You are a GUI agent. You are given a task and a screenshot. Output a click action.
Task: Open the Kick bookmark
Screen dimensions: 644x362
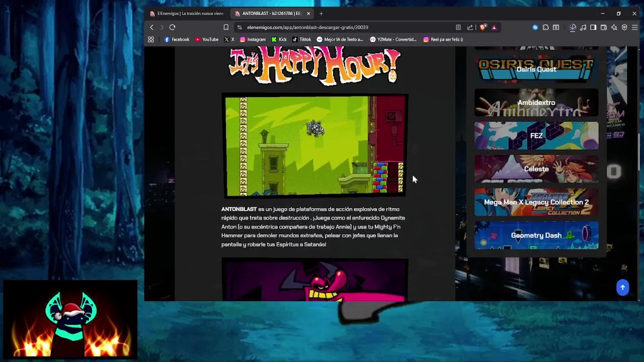click(279, 39)
